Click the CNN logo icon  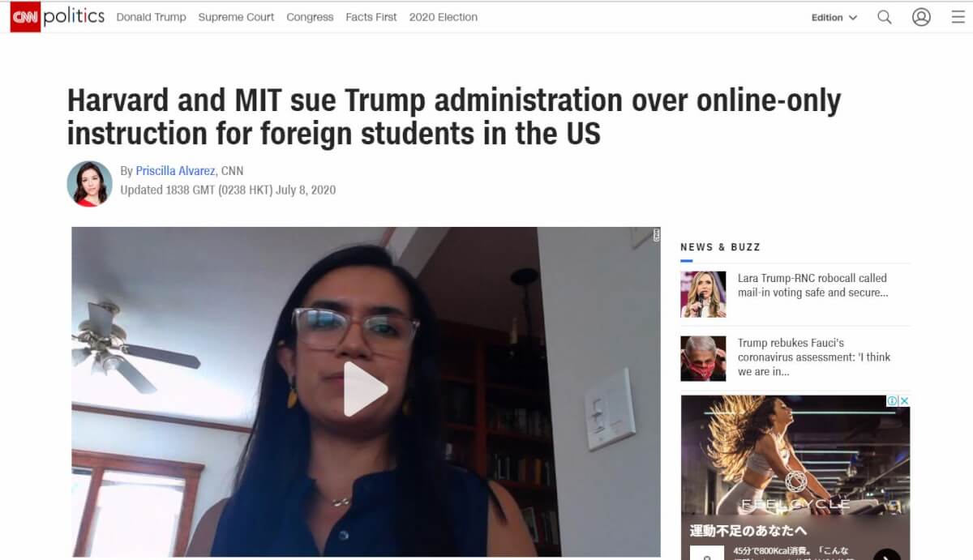(25, 17)
